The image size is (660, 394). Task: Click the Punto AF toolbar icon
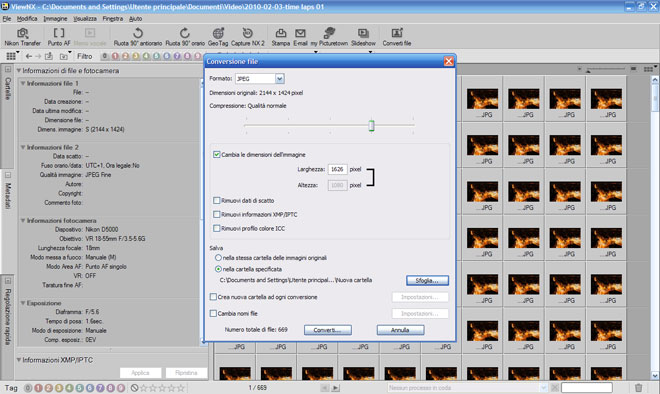pyautogui.click(x=59, y=37)
